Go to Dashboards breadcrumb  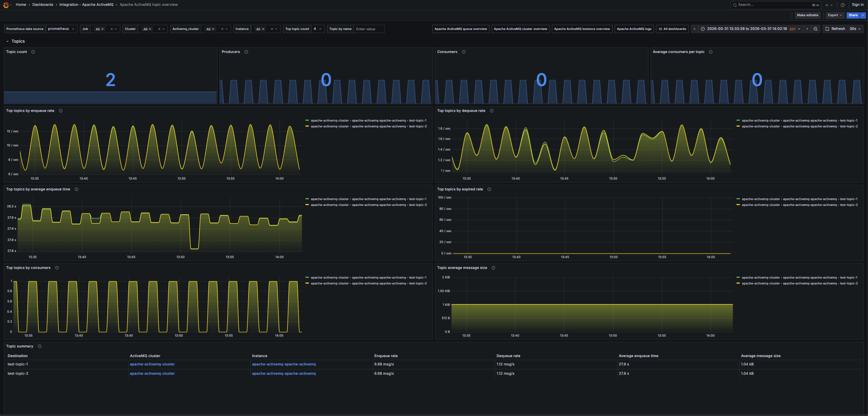[43, 5]
